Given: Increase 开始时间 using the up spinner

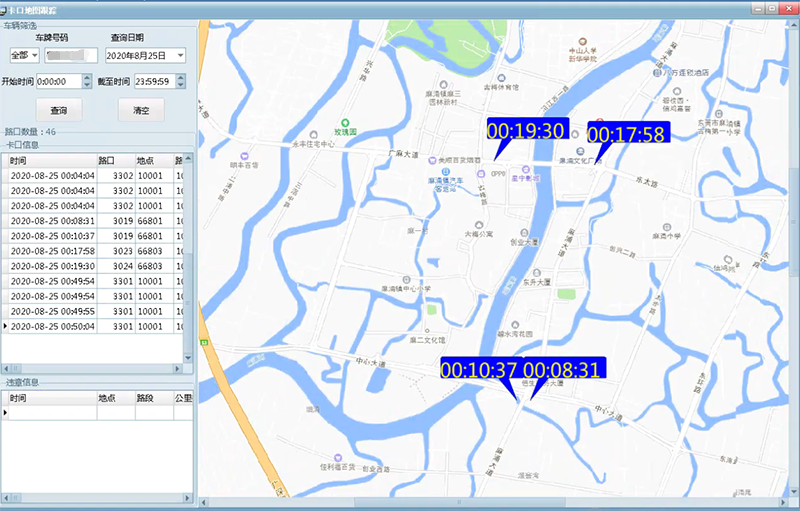Looking at the screenshot, I should (x=87, y=77).
